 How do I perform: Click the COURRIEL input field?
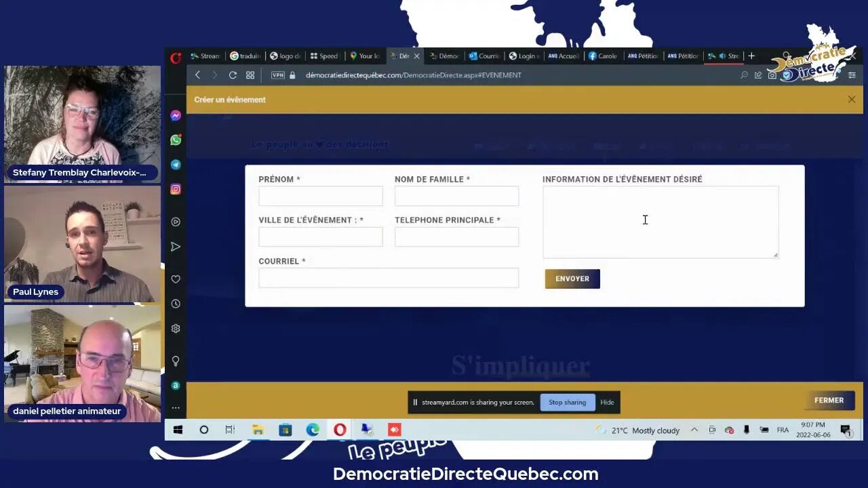coord(389,278)
